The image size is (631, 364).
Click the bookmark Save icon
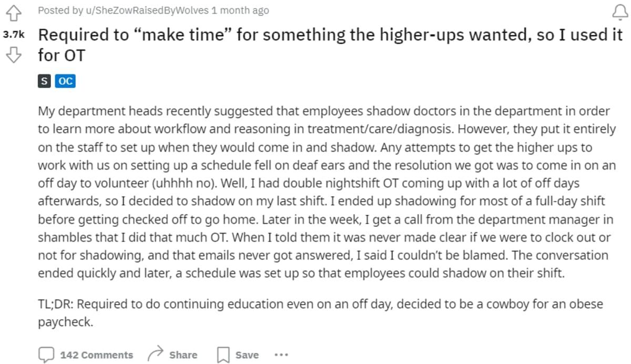click(x=223, y=355)
